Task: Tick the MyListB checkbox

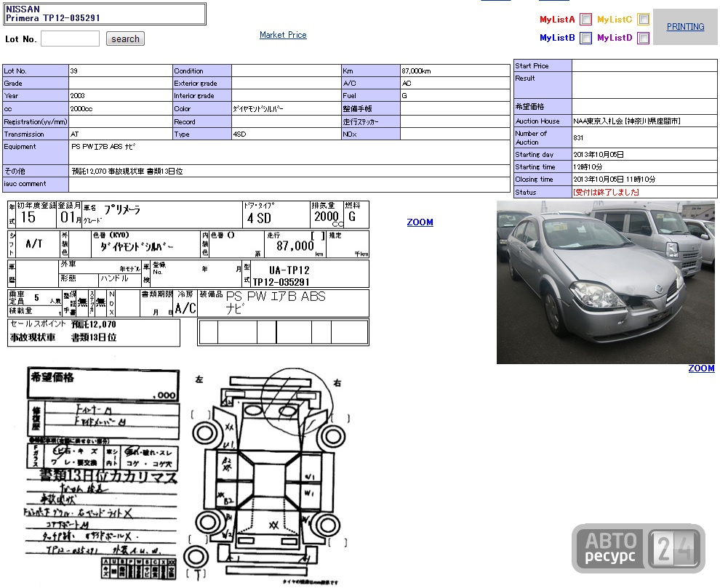Action: pyautogui.click(x=585, y=38)
